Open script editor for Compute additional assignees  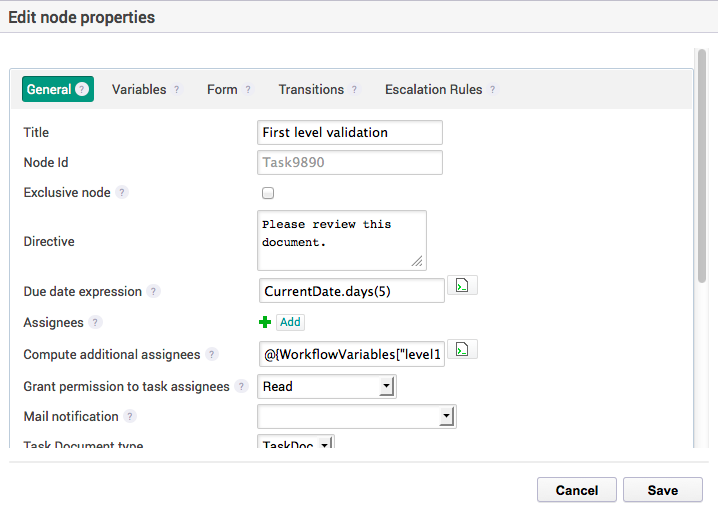click(x=462, y=350)
